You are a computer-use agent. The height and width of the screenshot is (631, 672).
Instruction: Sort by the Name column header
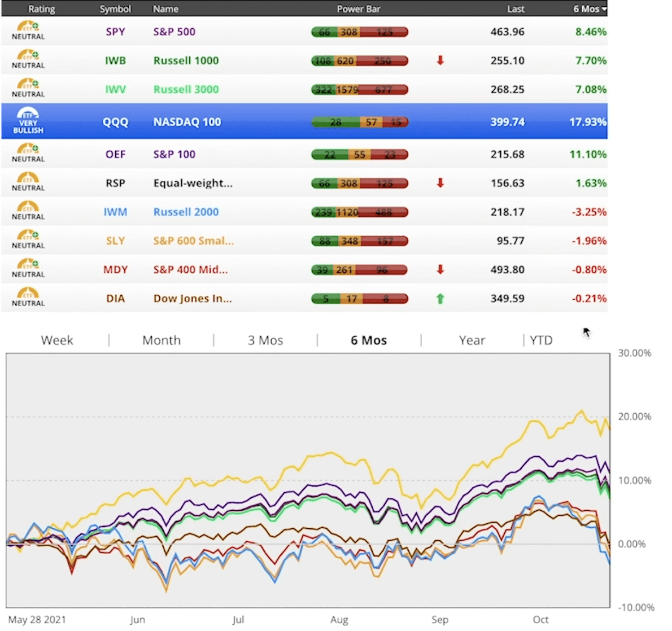[x=165, y=9]
